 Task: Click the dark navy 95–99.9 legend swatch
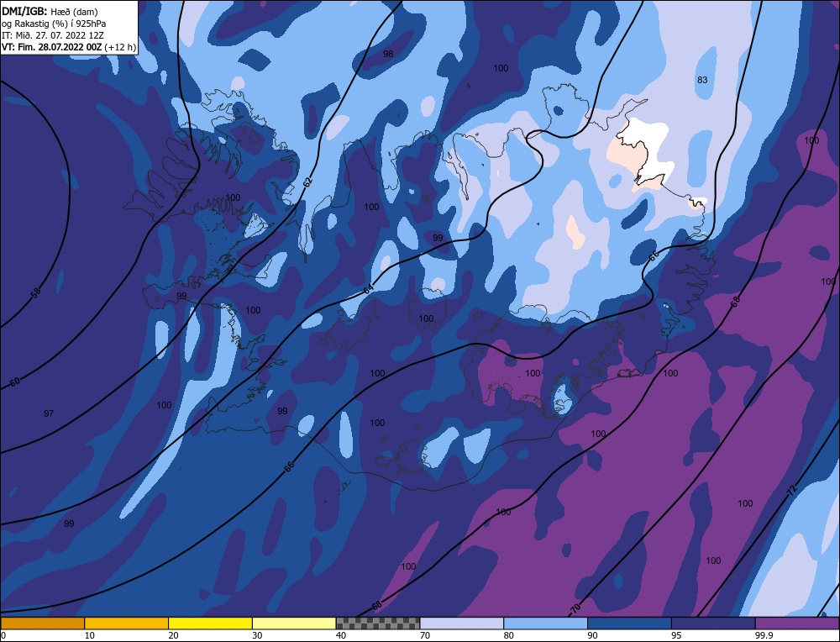(713, 624)
